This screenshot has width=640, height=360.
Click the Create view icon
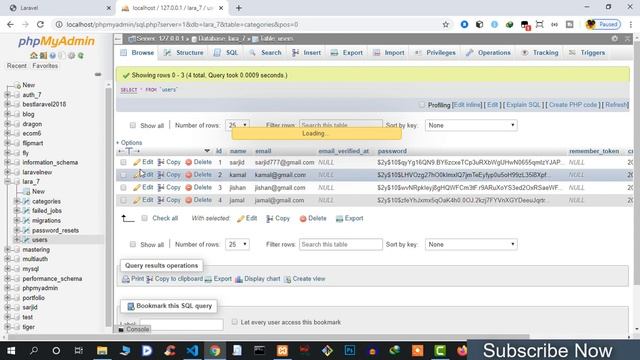click(x=287, y=279)
